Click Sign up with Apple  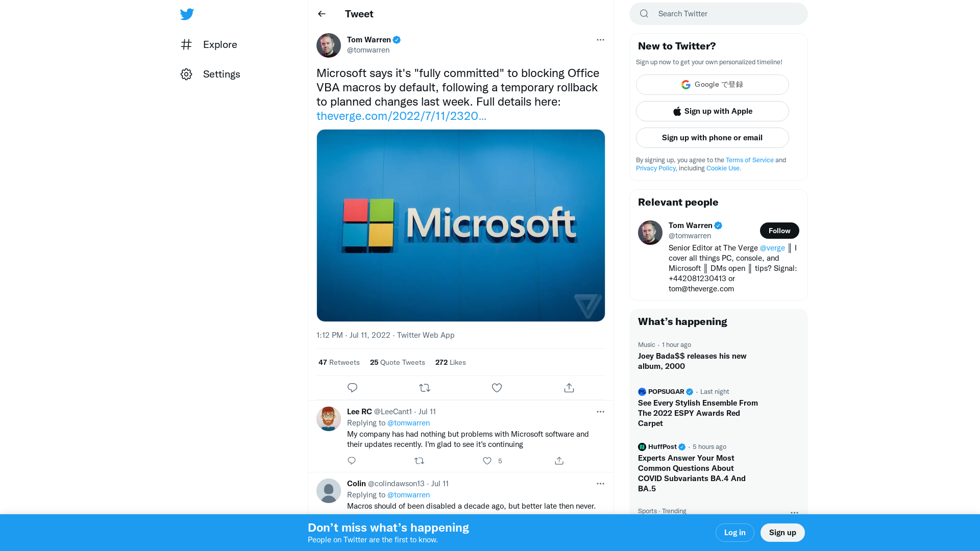coord(712,111)
